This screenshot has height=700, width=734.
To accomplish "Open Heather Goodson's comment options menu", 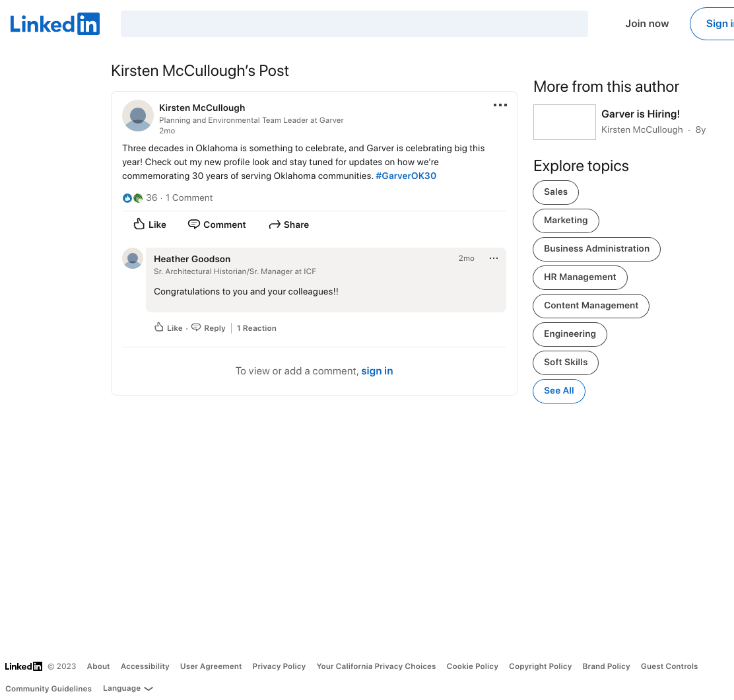I will coord(493,258).
